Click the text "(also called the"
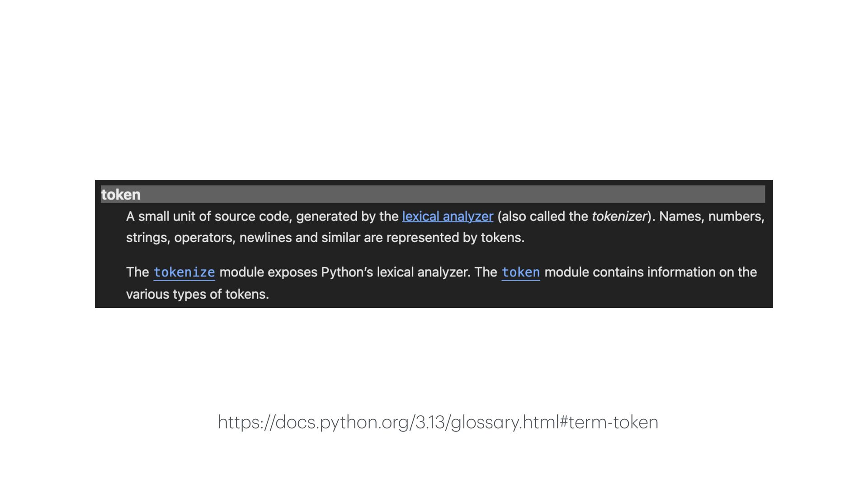Image resolution: width=868 pixels, height=488 pixels. [542, 216]
